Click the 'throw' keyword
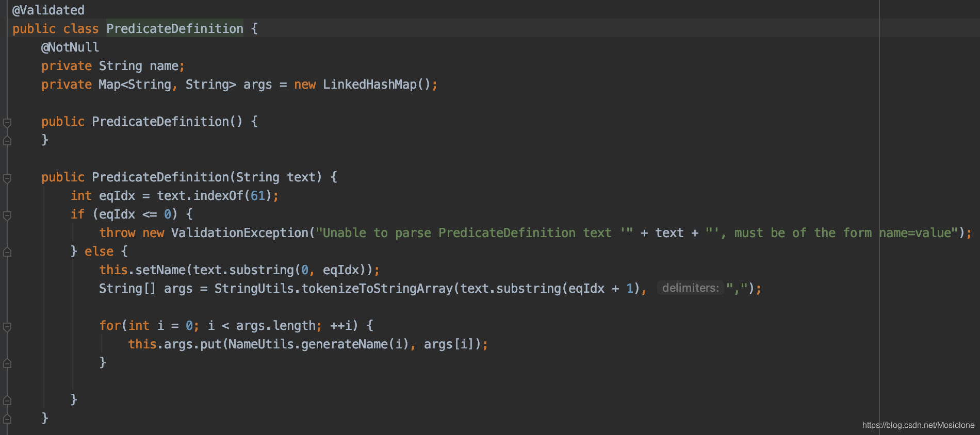The image size is (980, 435). click(117, 233)
